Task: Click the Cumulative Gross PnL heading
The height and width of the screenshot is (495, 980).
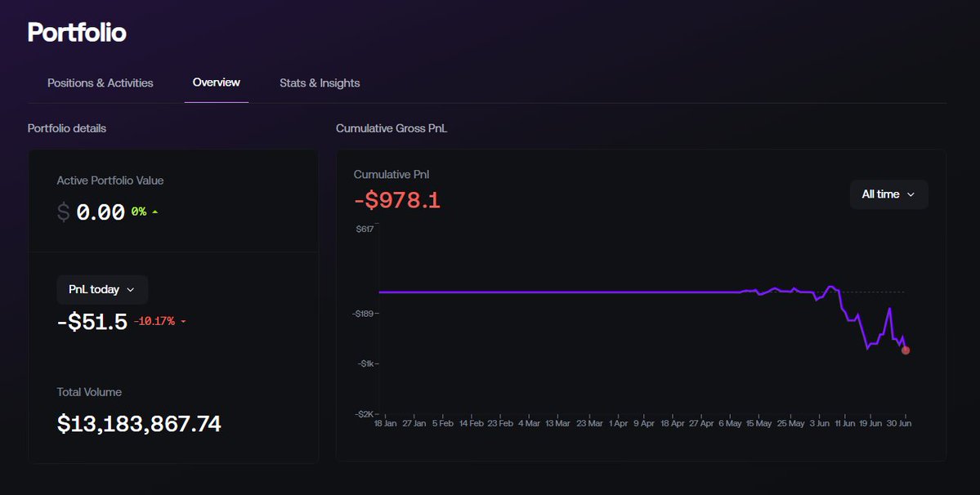Action: [392, 128]
